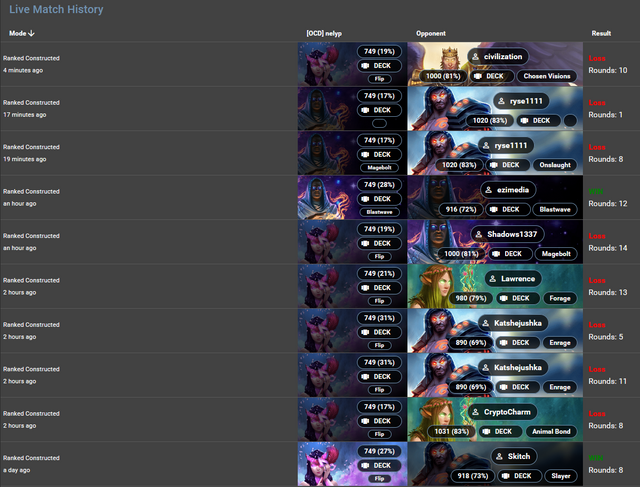The image size is (640, 487).
Task: Open the Chosen Visions power badge
Action: 547,76
